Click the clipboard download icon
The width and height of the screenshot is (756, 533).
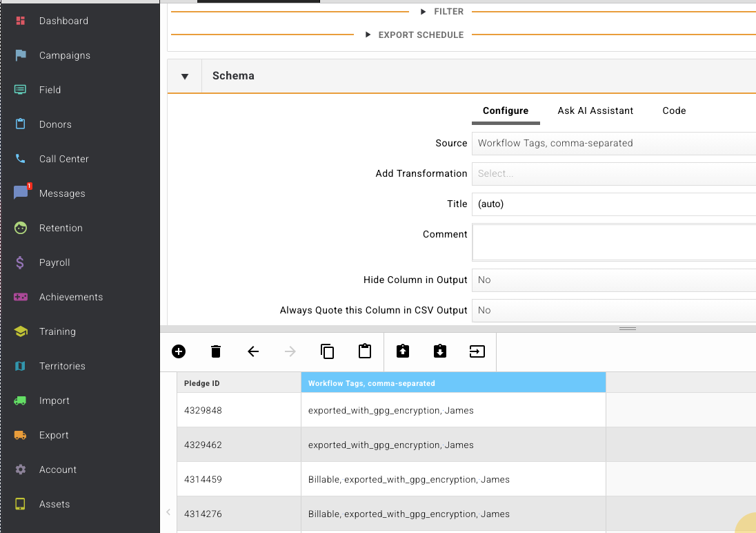coord(439,351)
